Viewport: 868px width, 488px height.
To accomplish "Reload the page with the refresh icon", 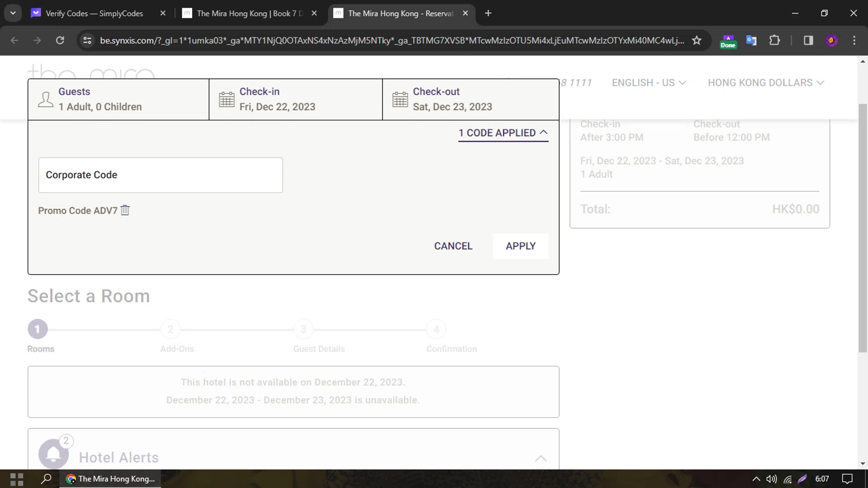I will (x=60, y=40).
